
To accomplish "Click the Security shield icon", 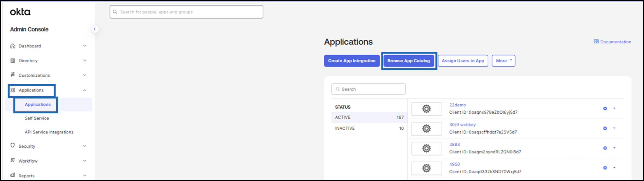I will pyautogui.click(x=13, y=145).
